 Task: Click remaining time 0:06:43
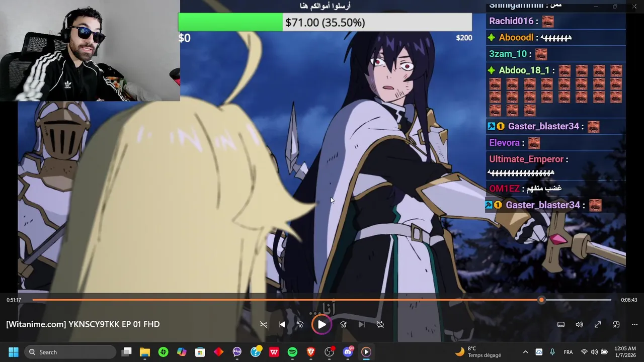[x=629, y=300]
